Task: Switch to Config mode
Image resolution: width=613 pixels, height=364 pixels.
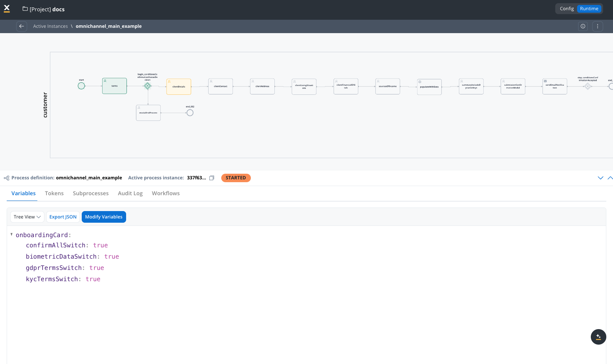Action: tap(566, 9)
